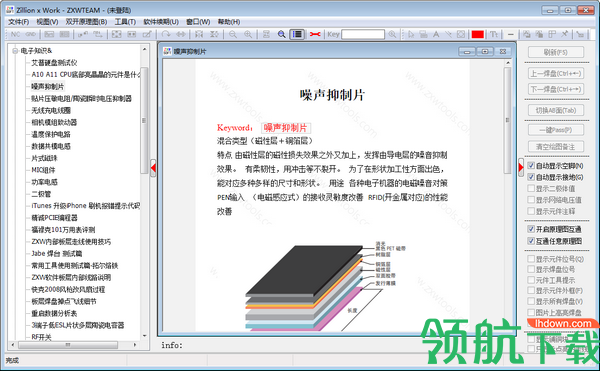Uncheck 自动显示接地(G) checkbox
The height and width of the screenshot is (371, 600).
pyautogui.click(x=531, y=177)
